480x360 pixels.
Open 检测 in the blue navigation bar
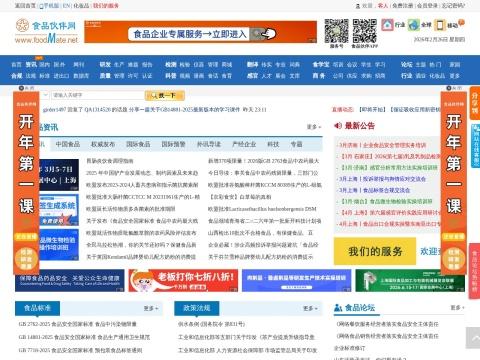[171, 65]
